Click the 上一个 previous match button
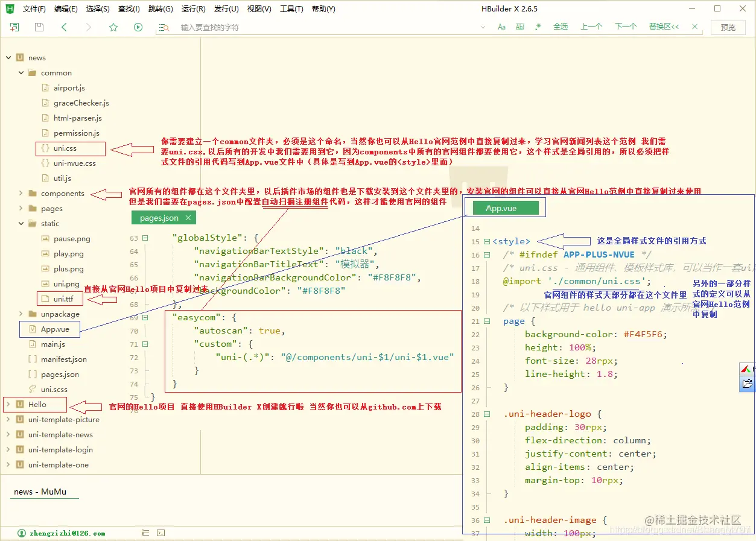Screen dimensions: 756x541 pos(591,27)
